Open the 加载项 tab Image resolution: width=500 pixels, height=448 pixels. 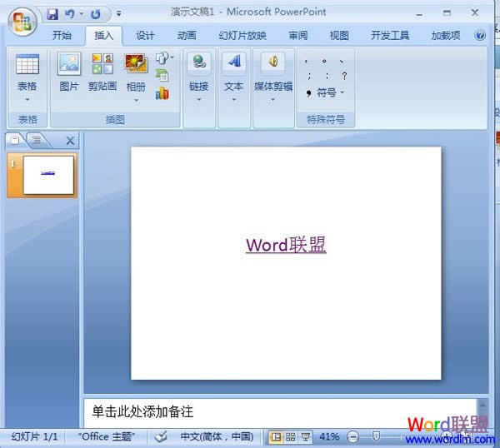click(446, 35)
